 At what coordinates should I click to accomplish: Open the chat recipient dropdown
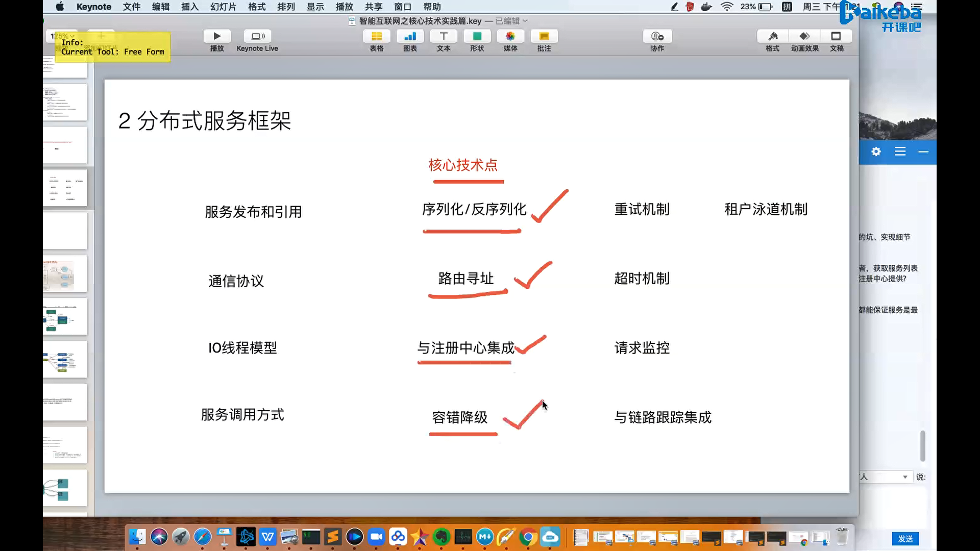tap(904, 477)
